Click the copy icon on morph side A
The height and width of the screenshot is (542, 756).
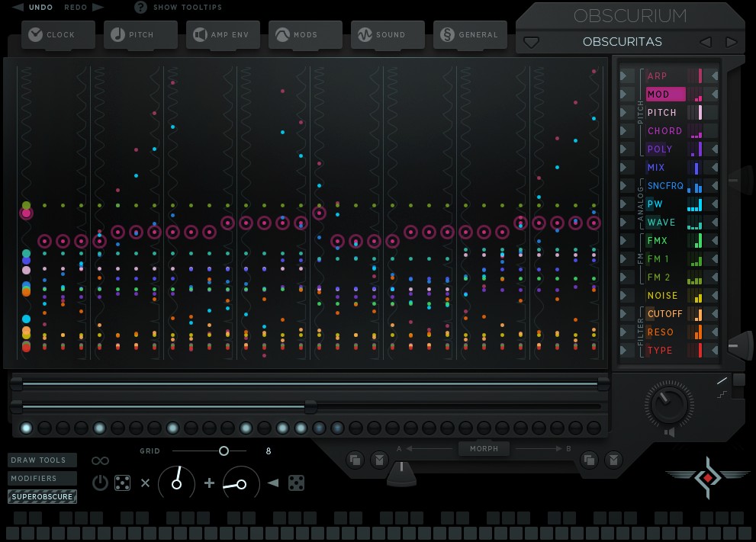click(x=355, y=460)
